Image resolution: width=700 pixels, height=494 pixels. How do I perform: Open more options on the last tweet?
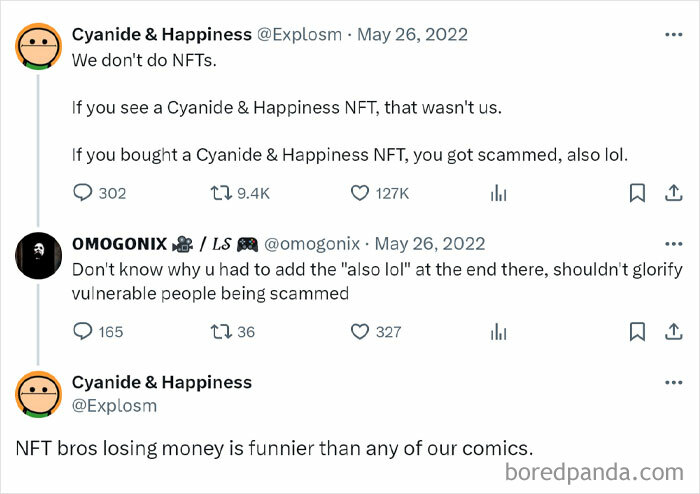[673, 383]
